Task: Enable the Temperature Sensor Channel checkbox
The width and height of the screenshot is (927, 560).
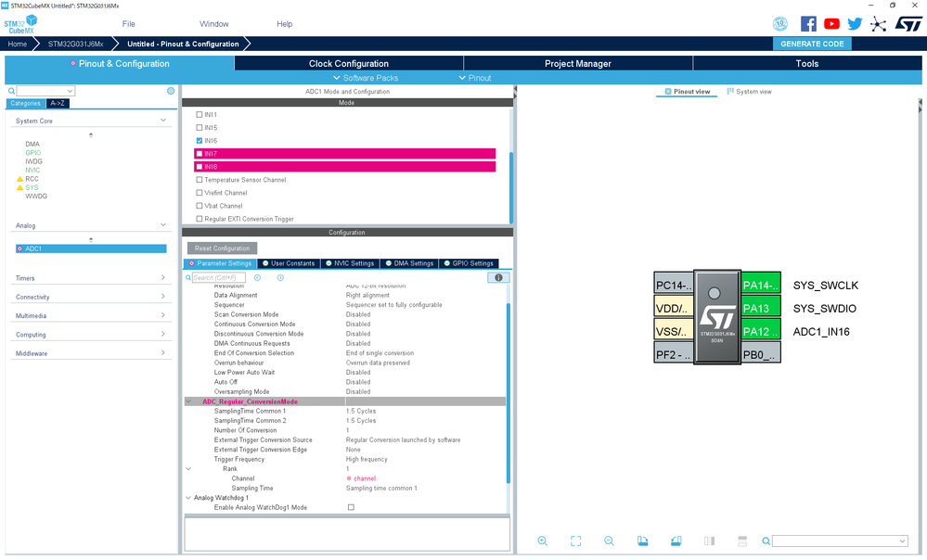Action: pos(200,180)
